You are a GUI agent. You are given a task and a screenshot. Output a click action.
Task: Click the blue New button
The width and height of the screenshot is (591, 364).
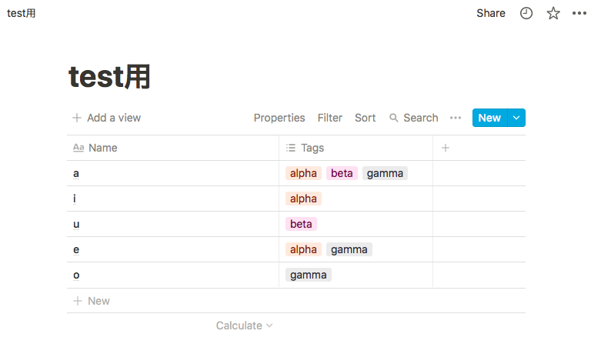tap(489, 118)
